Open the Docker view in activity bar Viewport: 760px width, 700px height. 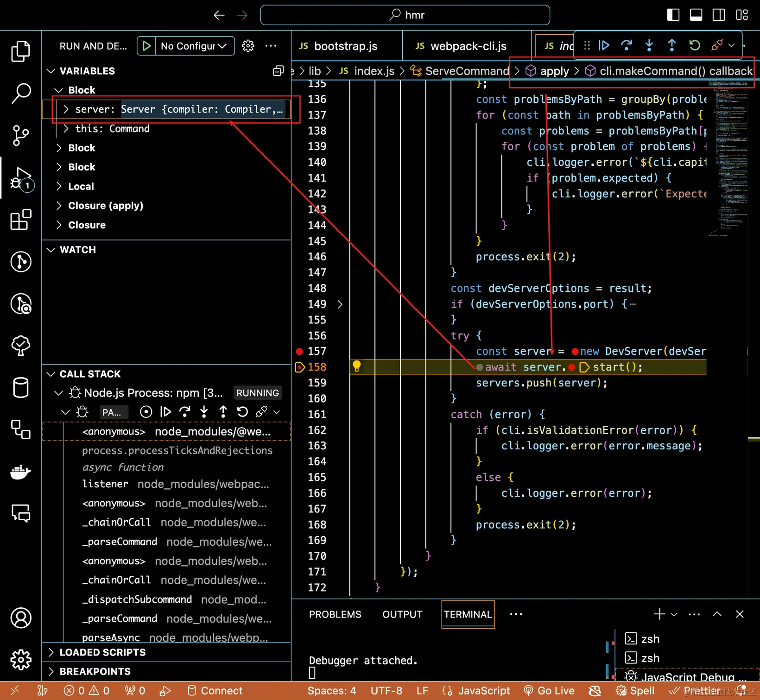[20, 472]
